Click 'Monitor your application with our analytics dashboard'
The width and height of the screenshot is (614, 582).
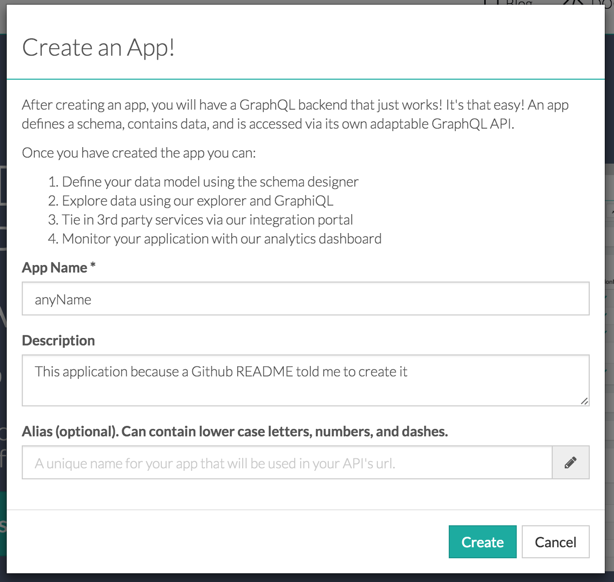pos(222,239)
